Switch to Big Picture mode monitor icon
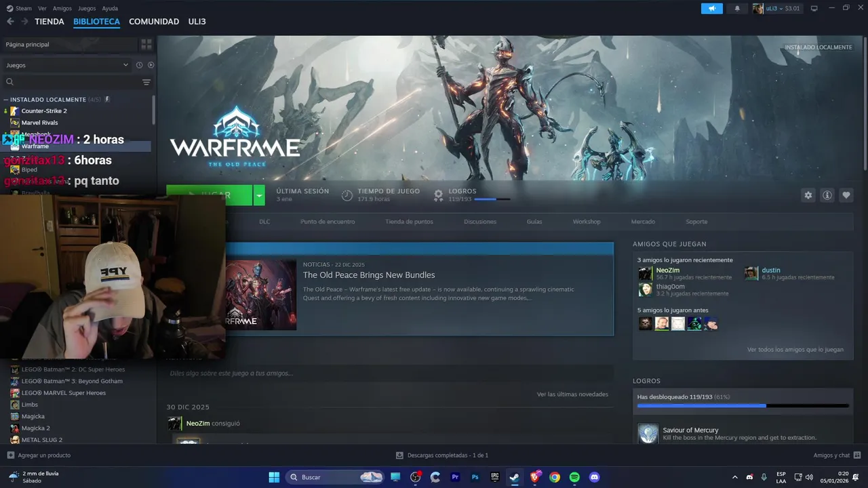This screenshot has height=488, width=868. (814, 8)
